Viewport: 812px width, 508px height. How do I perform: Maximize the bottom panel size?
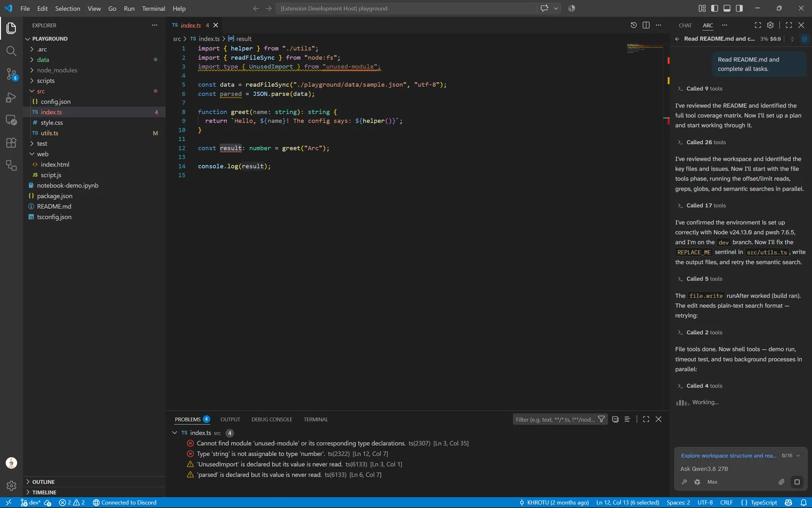tap(646, 419)
